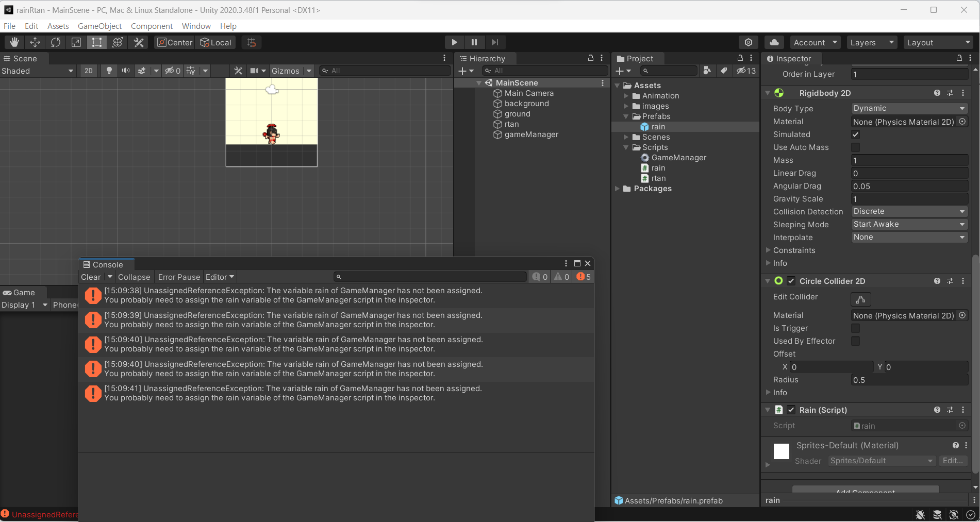Viewport: 980px width, 522px height.
Task: Expand Constraints section
Action: [768, 250]
